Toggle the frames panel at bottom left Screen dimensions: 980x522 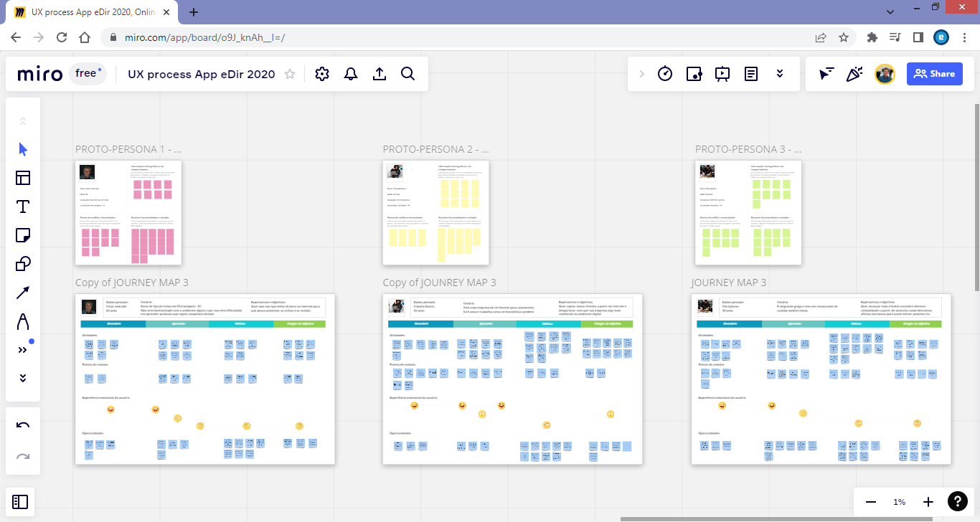point(20,503)
